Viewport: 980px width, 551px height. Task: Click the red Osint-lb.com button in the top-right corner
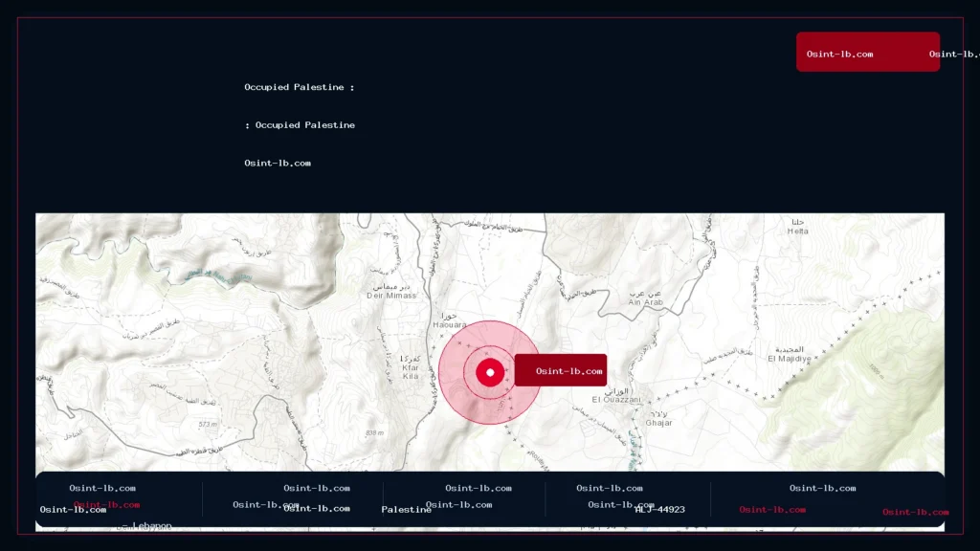[867, 52]
